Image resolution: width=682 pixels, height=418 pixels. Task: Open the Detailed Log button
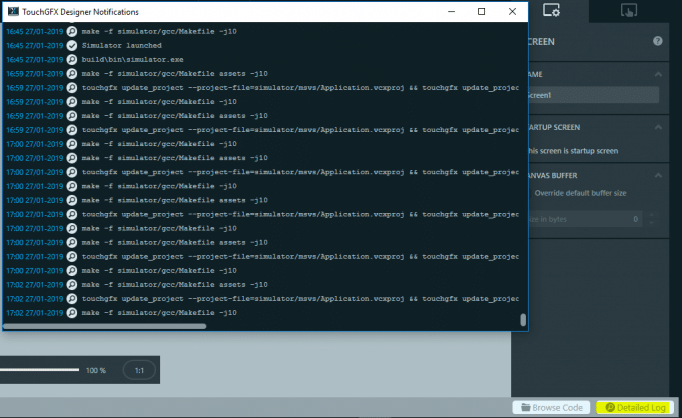[630, 407]
